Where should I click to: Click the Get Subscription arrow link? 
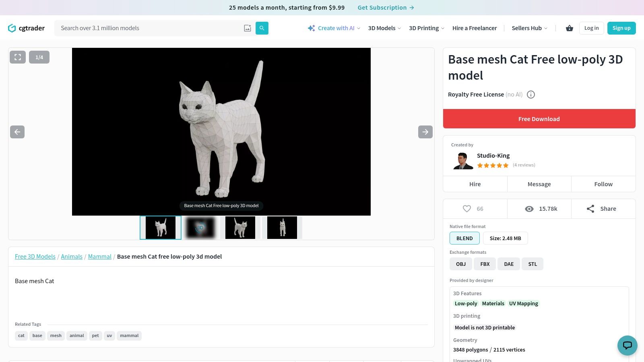click(x=386, y=8)
